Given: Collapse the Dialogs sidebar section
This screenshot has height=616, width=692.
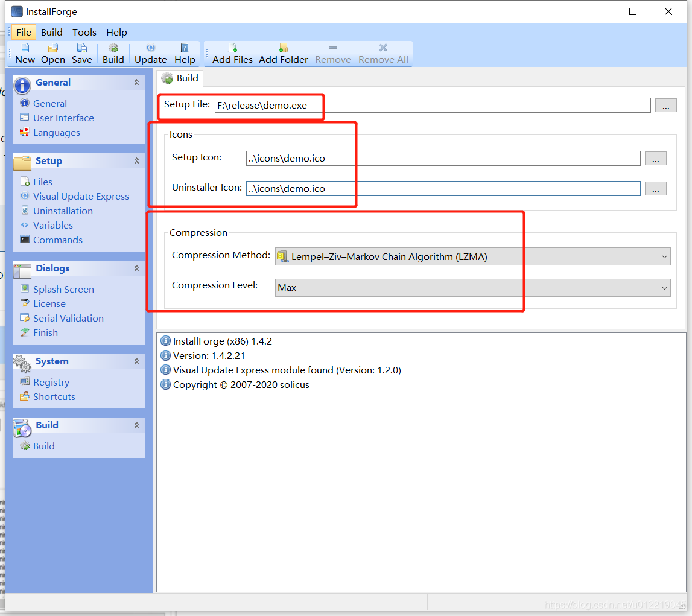Looking at the screenshot, I should pos(136,268).
